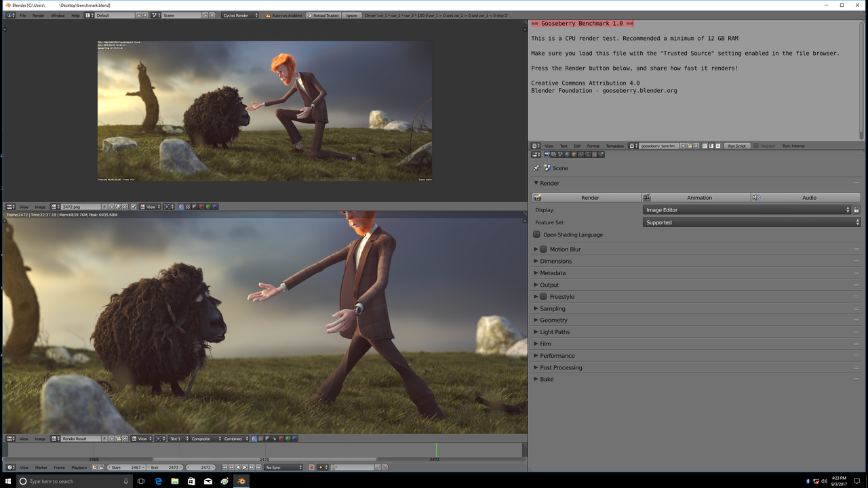
Task: Open the Cycles Render engine dropdown
Action: click(240, 15)
